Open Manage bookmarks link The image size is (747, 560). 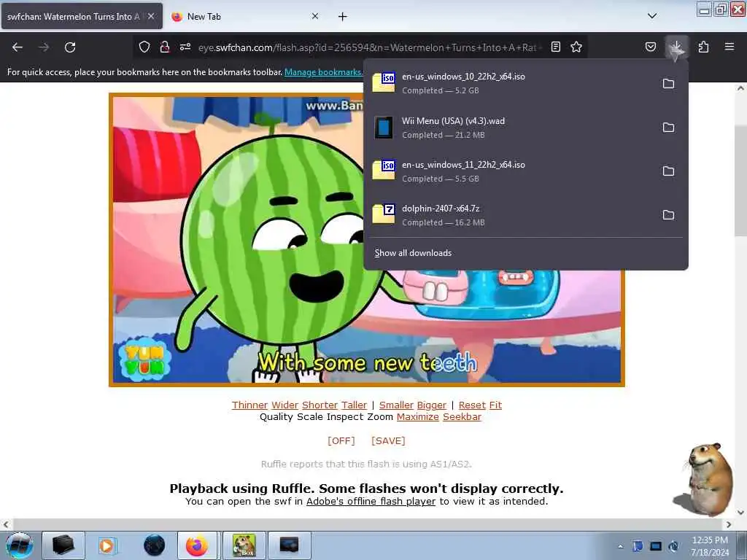click(323, 72)
